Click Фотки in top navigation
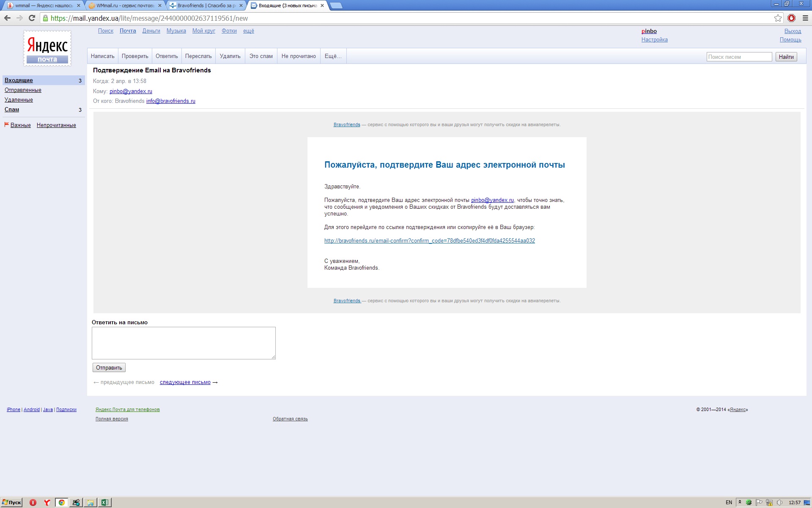The width and height of the screenshot is (812, 508). tap(229, 30)
